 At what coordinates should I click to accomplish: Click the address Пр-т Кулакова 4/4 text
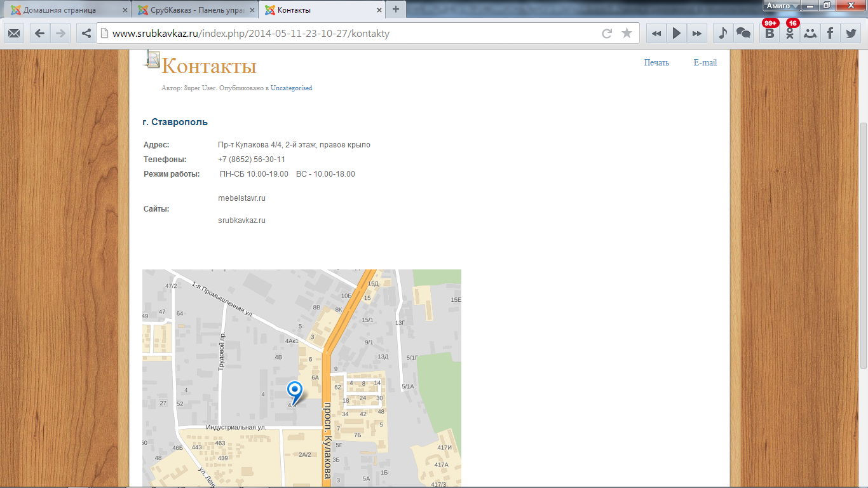point(294,145)
